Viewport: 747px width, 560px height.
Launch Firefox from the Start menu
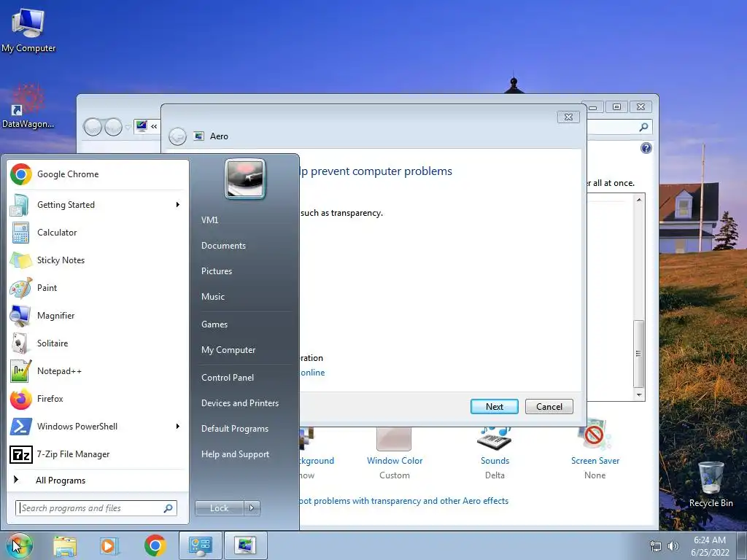coord(98,399)
